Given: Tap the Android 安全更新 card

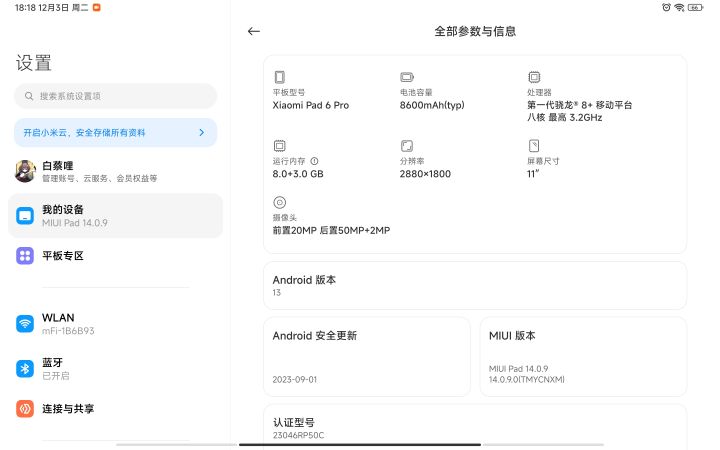Looking at the screenshot, I should 366,356.
